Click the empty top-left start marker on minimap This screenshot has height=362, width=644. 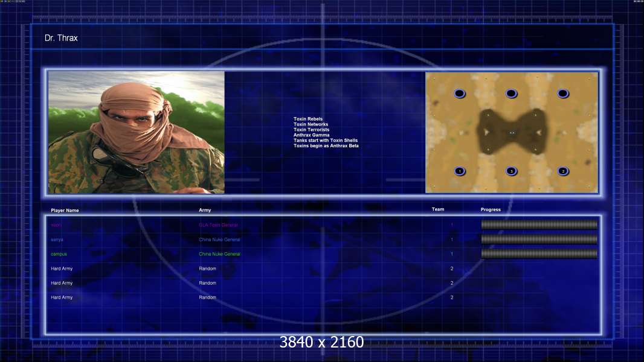(460, 94)
